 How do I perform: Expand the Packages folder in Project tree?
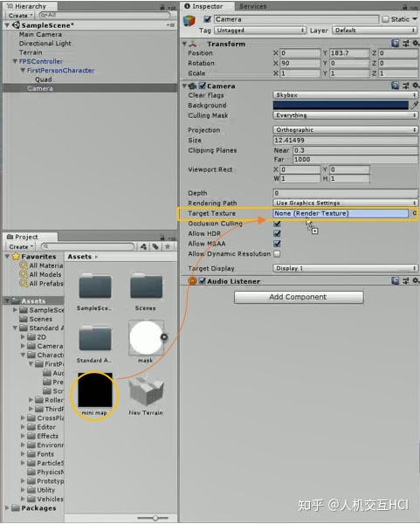7,507
